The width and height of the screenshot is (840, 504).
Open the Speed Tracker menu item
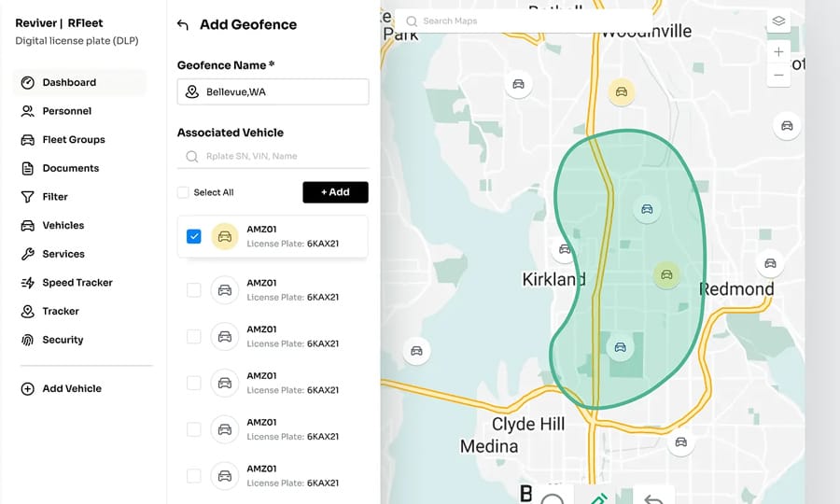[x=77, y=283]
